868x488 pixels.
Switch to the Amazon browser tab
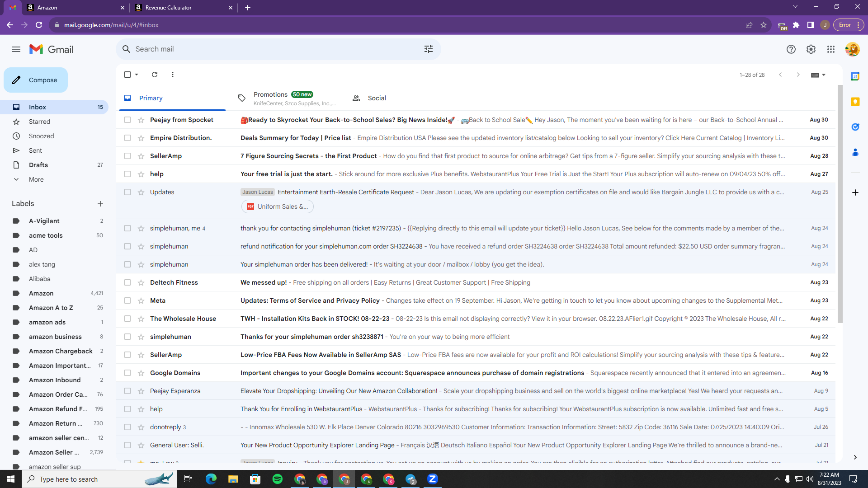coord(75,8)
